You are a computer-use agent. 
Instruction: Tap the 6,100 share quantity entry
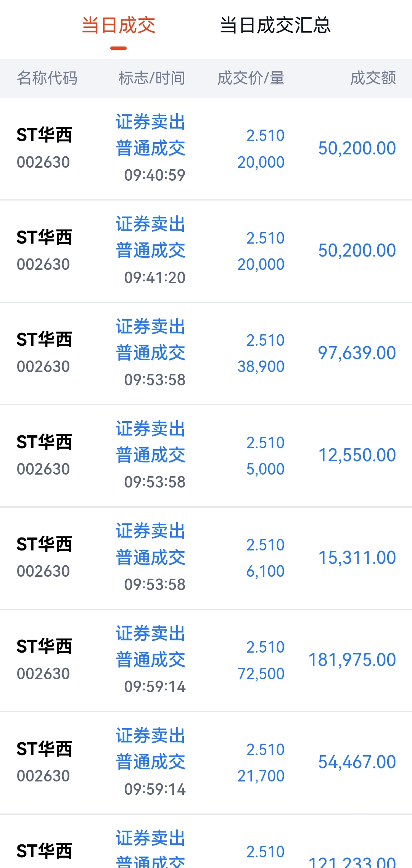(266, 571)
